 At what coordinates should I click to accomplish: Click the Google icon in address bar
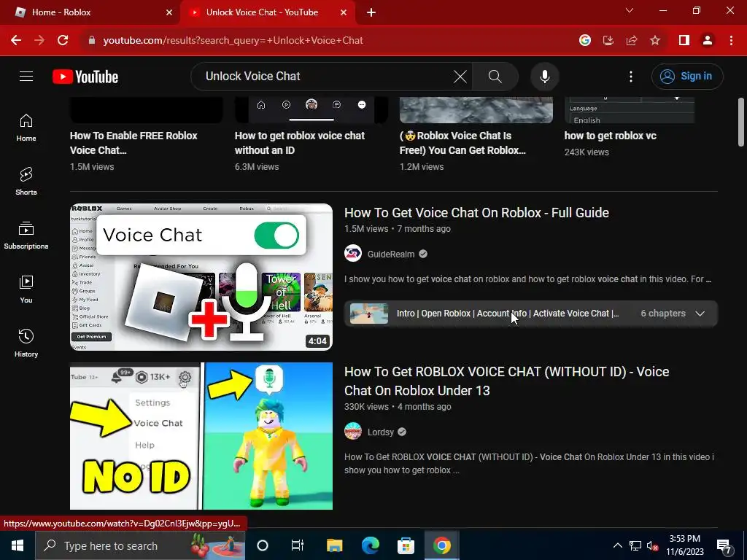(585, 41)
